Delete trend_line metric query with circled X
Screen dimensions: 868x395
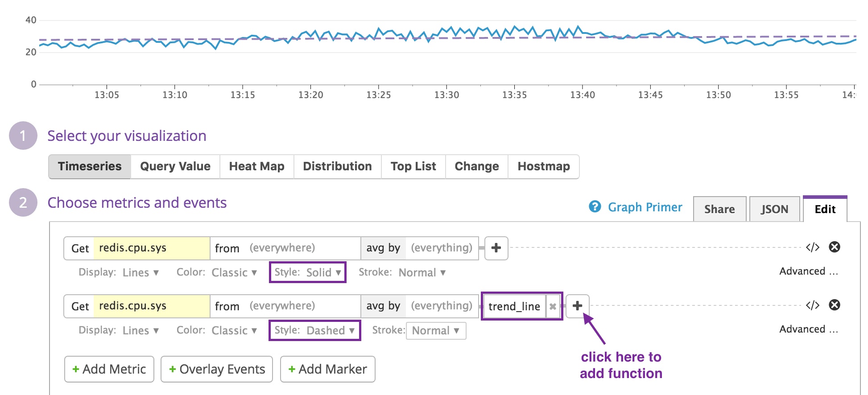(835, 305)
